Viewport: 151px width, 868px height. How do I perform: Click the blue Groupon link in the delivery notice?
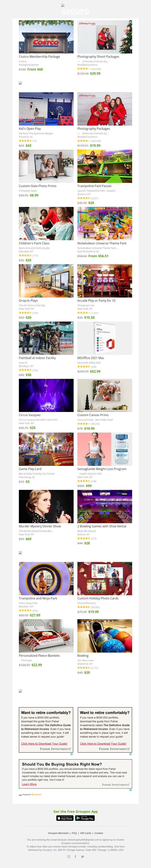point(47,850)
